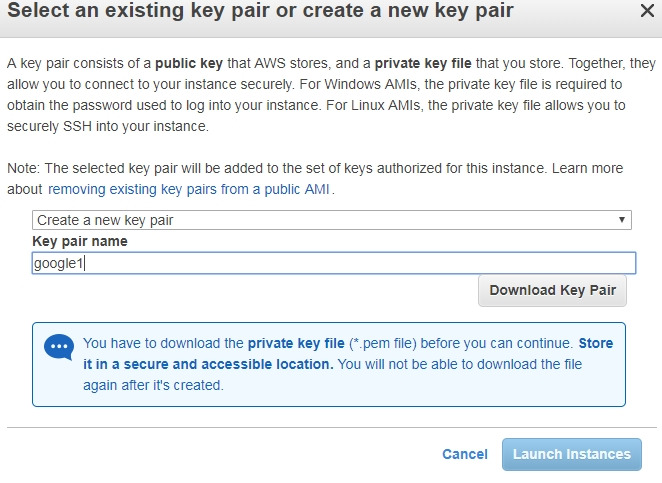The image size is (662, 483).
Task: Click the Launch Instances button
Action: tap(571, 454)
